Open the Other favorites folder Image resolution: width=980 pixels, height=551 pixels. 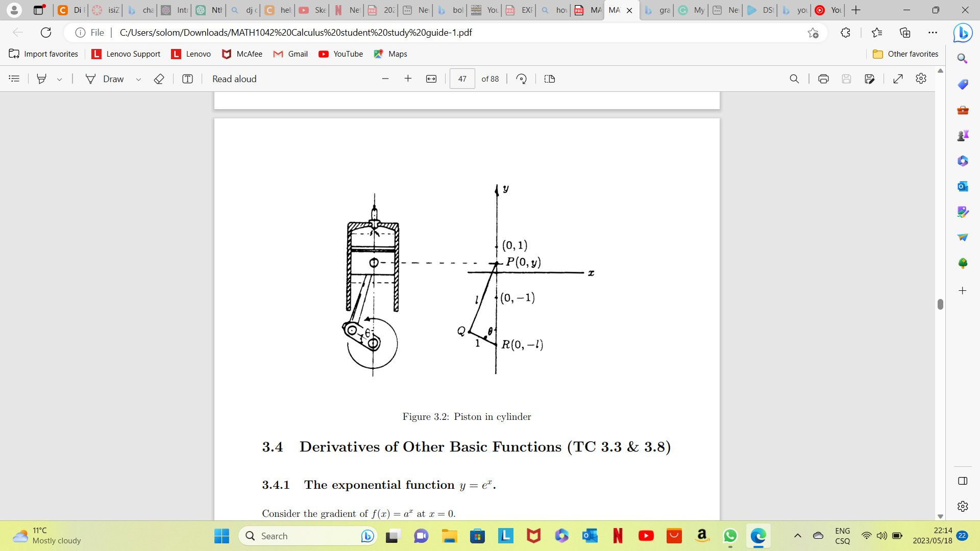coord(905,54)
